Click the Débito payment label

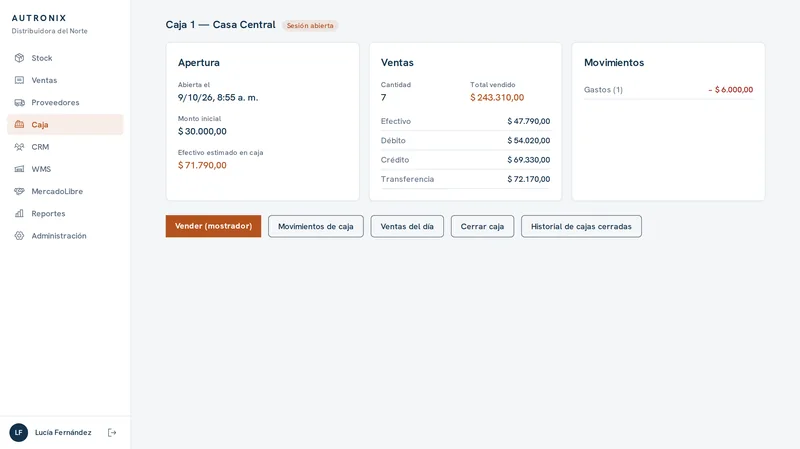point(393,141)
